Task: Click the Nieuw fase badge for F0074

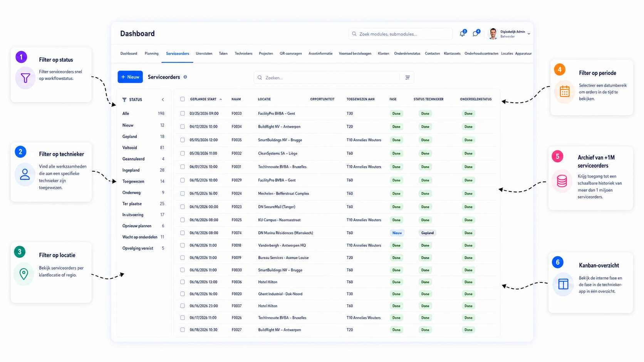Action: 397,233
